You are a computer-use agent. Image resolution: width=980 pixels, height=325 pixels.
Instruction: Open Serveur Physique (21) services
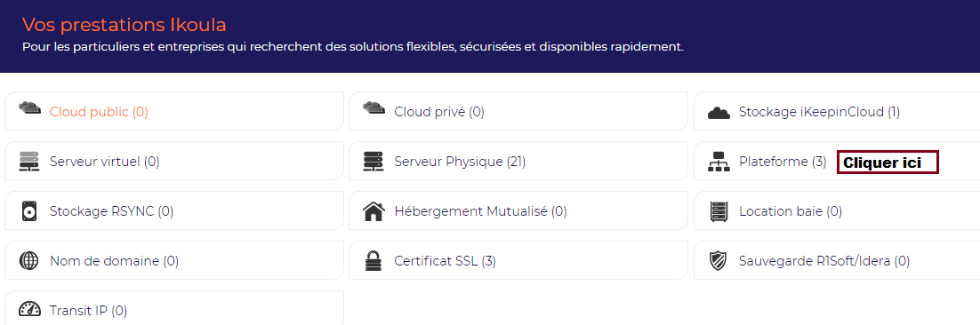click(x=460, y=162)
